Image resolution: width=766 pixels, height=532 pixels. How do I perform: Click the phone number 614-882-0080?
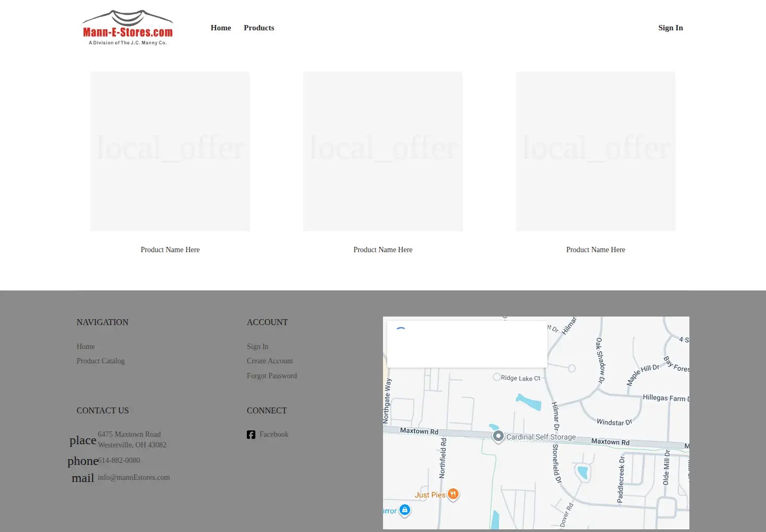[119, 460]
